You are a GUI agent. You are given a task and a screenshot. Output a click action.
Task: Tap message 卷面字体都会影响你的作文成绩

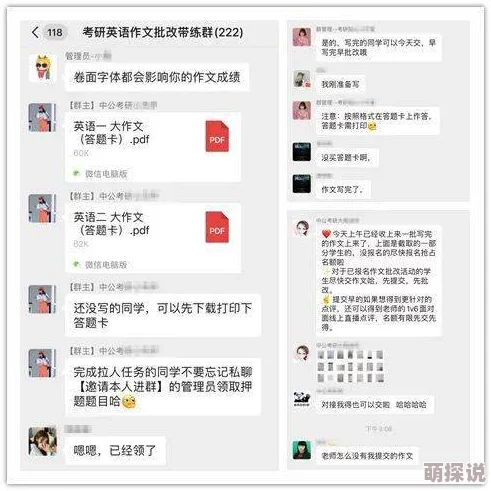[157, 77]
